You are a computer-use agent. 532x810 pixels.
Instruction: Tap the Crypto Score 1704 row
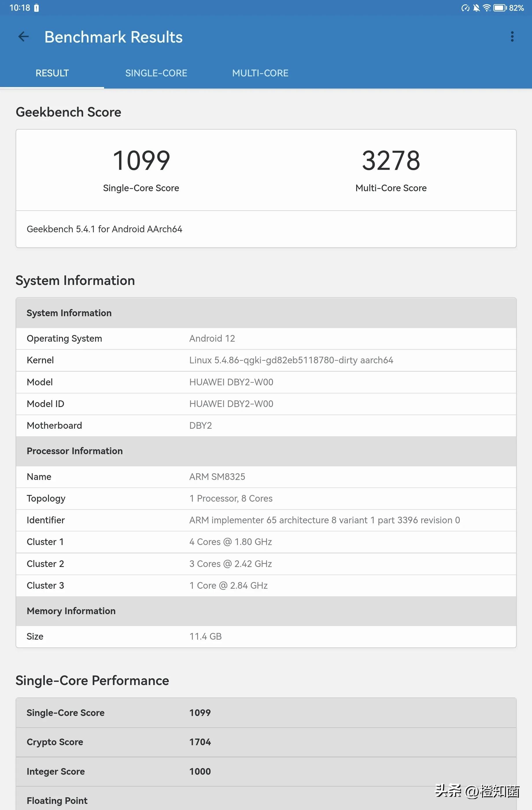tap(266, 742)
